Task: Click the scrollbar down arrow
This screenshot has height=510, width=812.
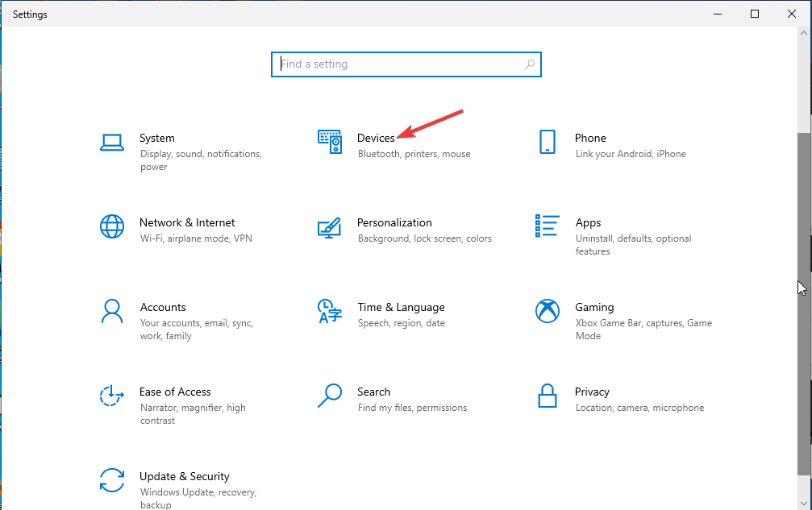Action: [804, 504]
